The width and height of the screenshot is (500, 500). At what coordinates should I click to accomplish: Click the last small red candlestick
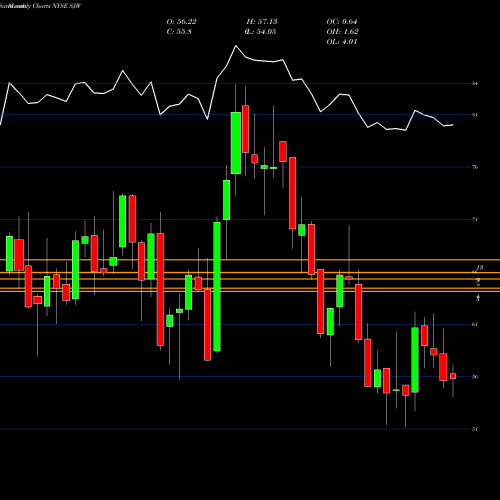(x=453, y=376)
